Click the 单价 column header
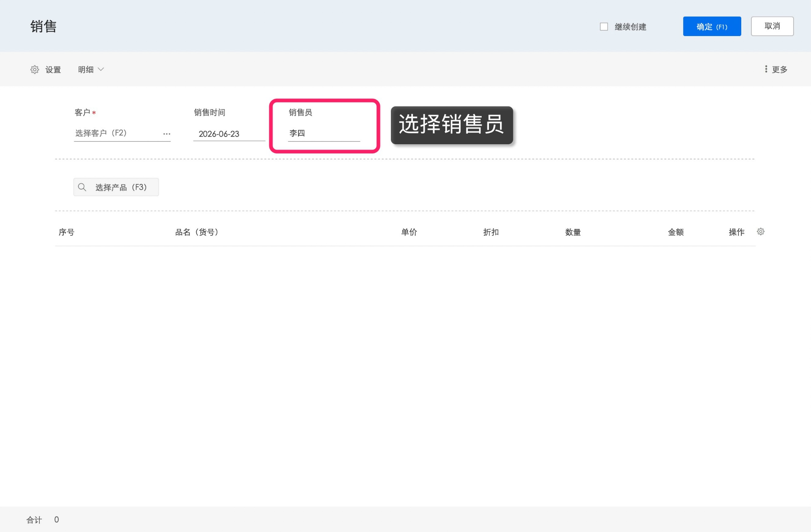Viewport: 811px width, 532px height. pos(409,232)
